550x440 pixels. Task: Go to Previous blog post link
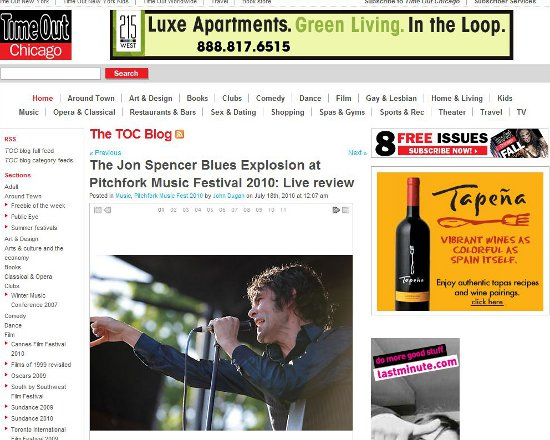(106, 153)
